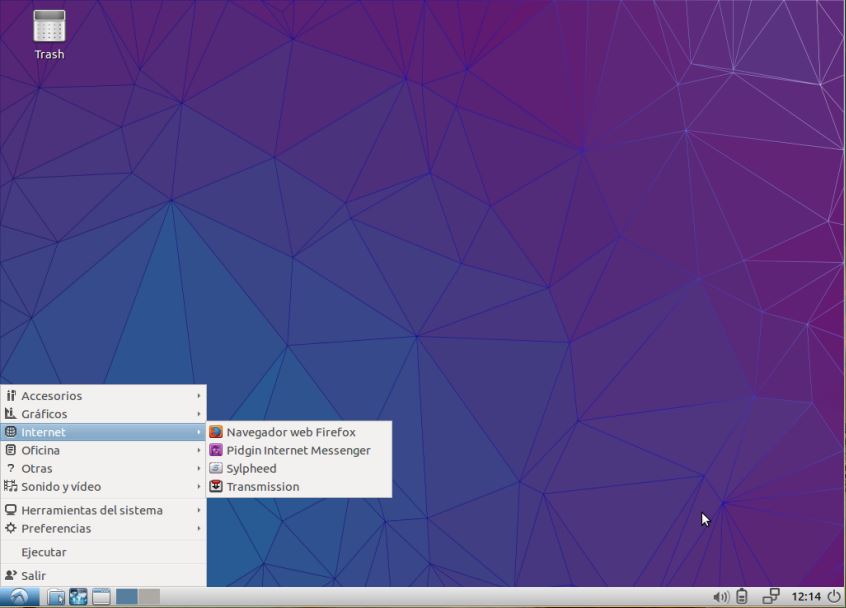
Task: Open the Sylpheed mail client
Action: [x=251, y=468]
